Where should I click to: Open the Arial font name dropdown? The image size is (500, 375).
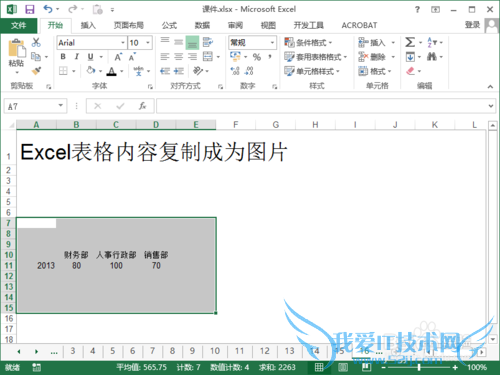coord(123,43)
